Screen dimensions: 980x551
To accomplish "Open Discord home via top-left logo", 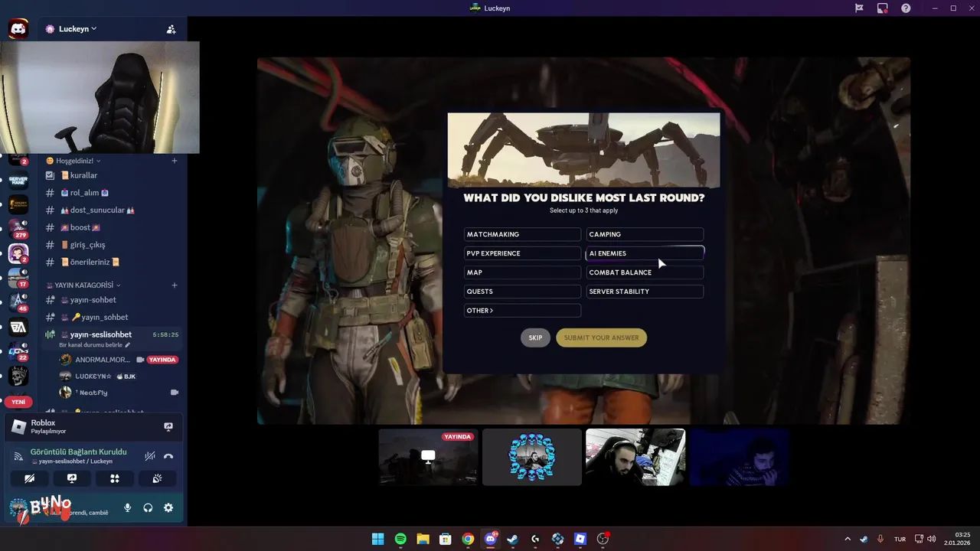I will coord(18,29).
